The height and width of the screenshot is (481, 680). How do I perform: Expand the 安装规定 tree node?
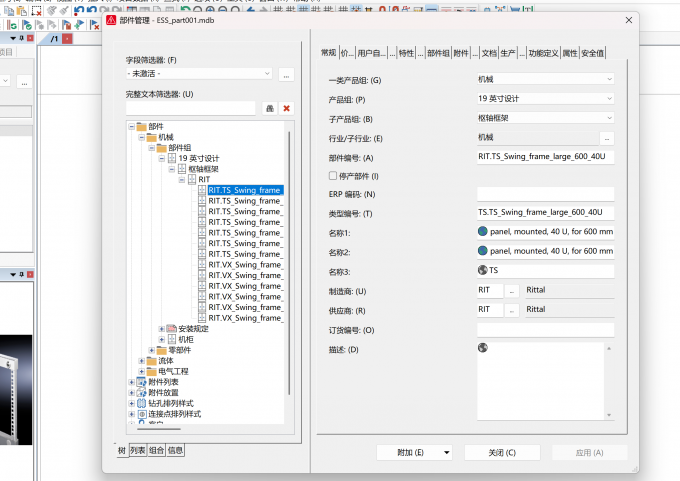161,329
